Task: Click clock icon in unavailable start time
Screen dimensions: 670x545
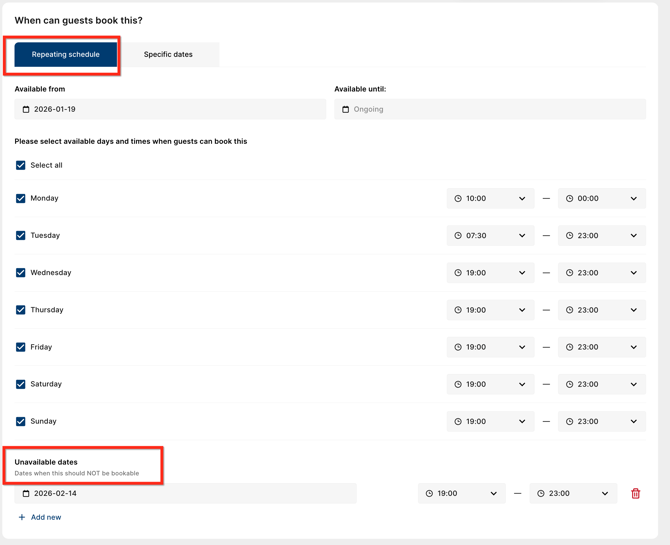Action: (429, 493)
